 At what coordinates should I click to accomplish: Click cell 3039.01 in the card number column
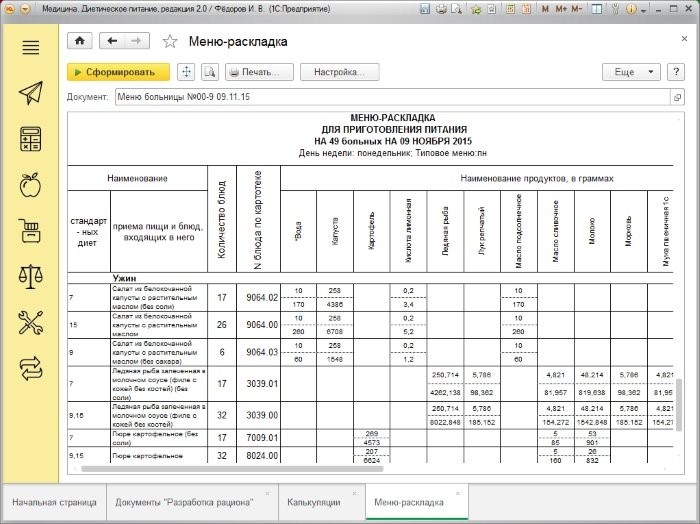pos(258,384)
